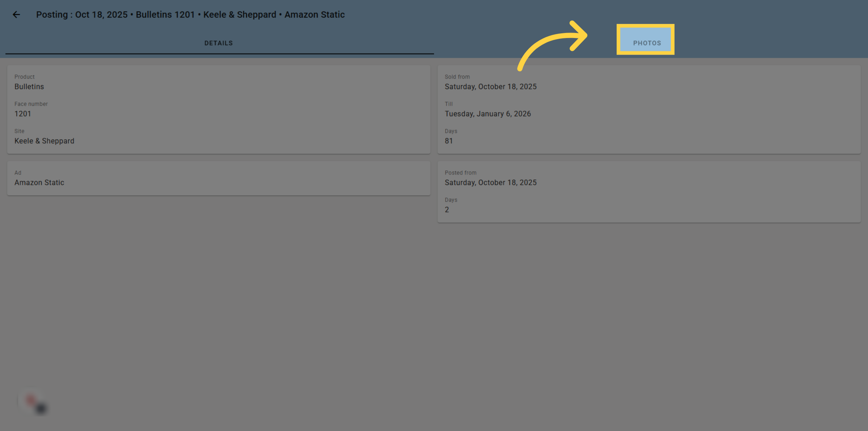Select the Product value Bulletins
Screen dimensions: 868x431
click(x=29, y=86)
